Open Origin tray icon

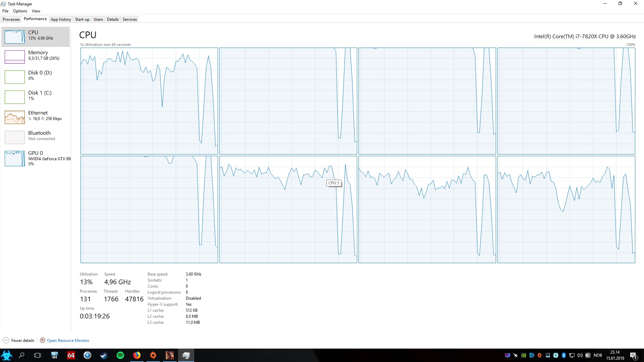point(540,355)
